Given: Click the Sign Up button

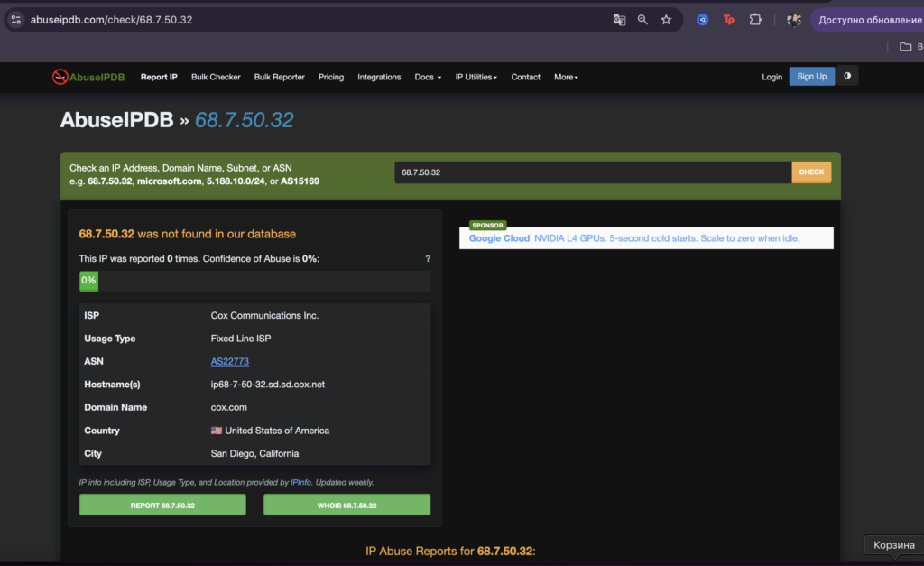Looking at the screenshot, I should pyautogui.click(x=811, y=76).
